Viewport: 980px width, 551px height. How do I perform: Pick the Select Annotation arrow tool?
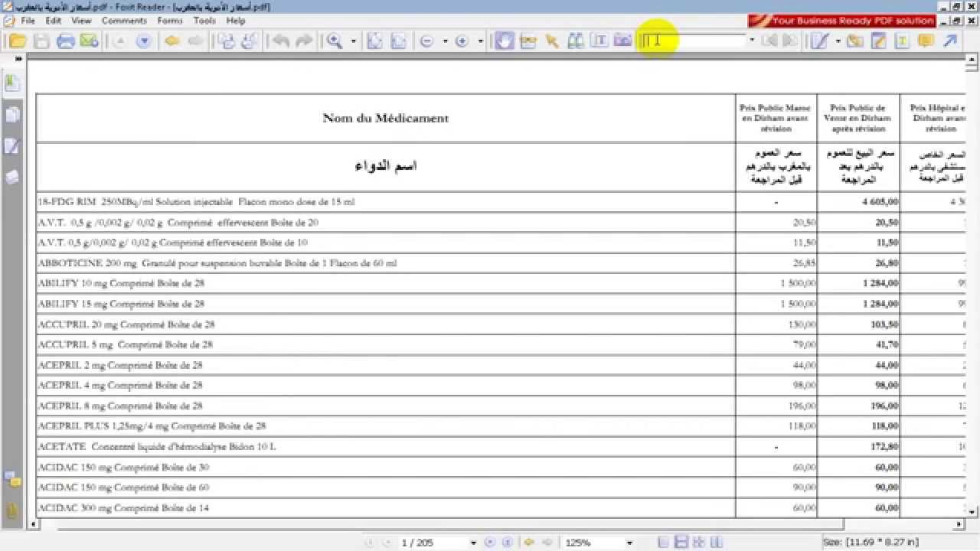point(551,41)
